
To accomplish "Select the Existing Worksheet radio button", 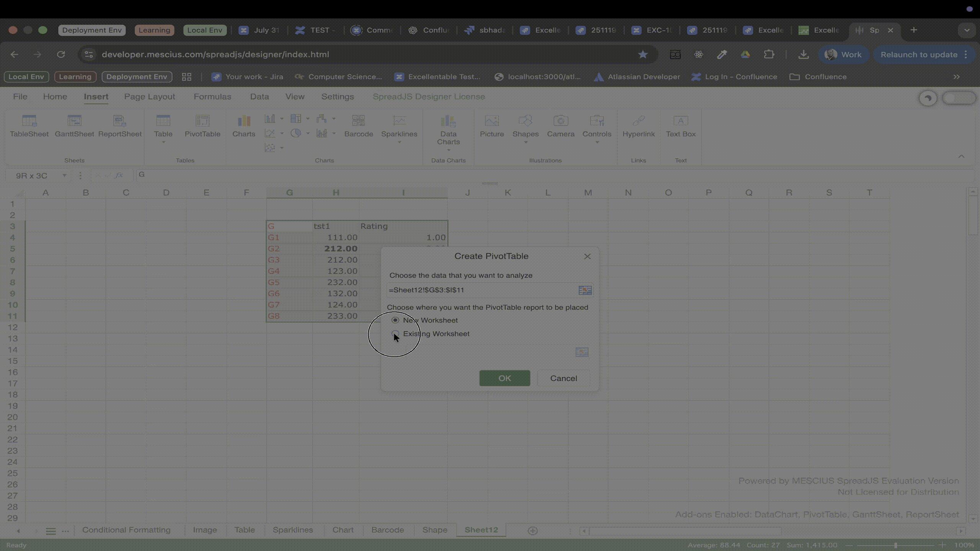I will [395, 334].
